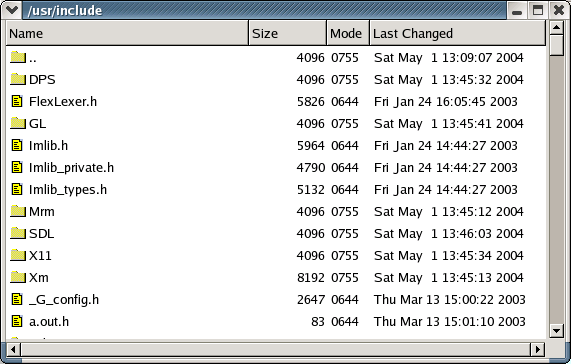The height and width of the screenshot is (364, 571).
Task: Click the date 'Thu Mar 13 15:01:10 2003'
Action: click(x=450, y=322)
